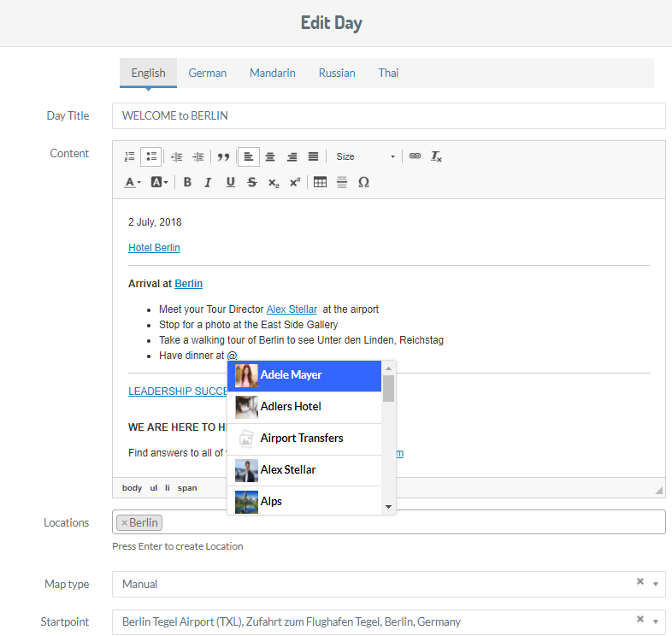Apply subscript formatting
This screenshot has width=672, height=636.
coord(274,183)
